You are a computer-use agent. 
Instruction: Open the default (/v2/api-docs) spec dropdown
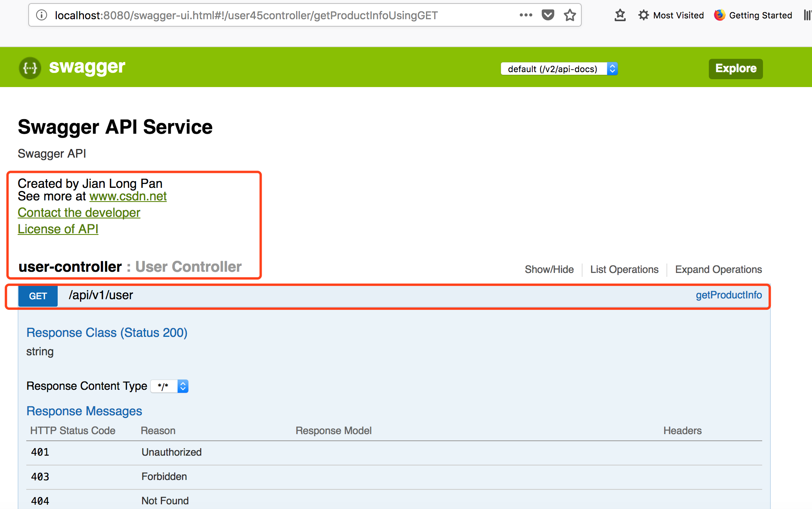point(559,69)
